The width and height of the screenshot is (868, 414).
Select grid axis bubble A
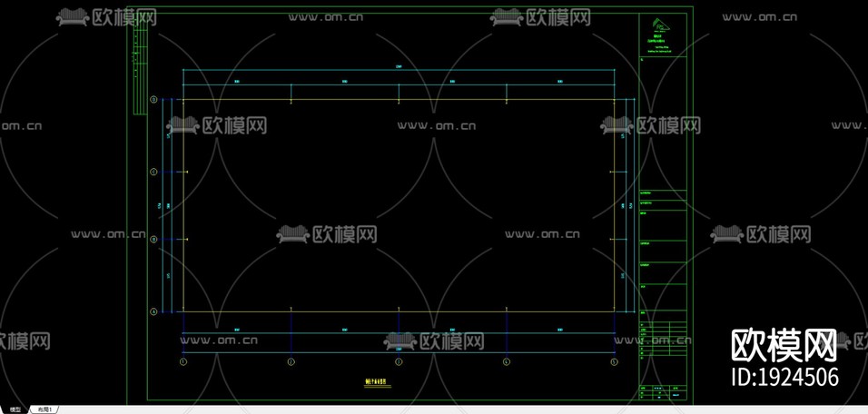pos(153,311)
